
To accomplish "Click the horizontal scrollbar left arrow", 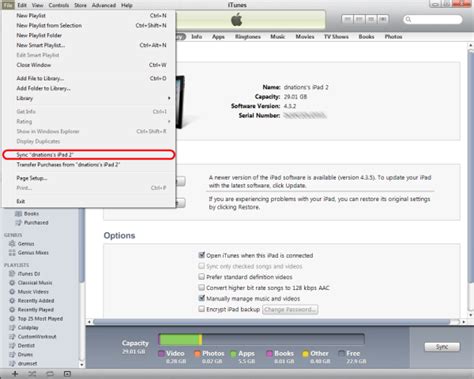I will [89, 322].
